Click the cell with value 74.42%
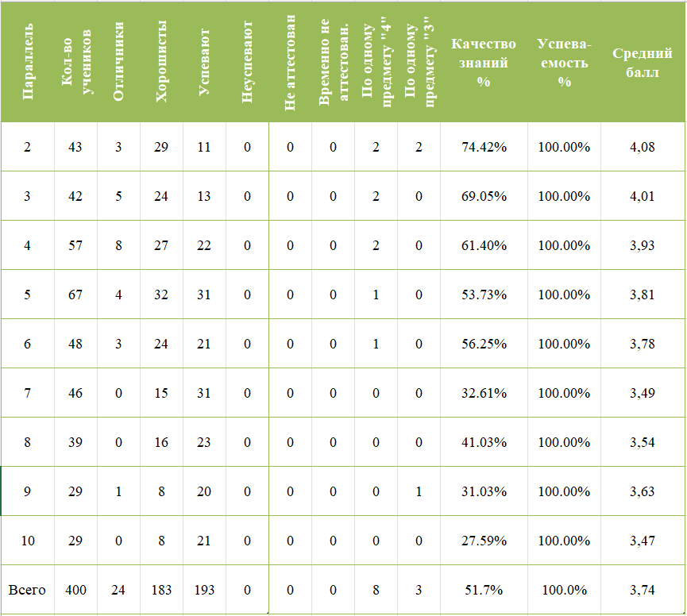Viewport: 687px width, 616px height. 484,147
